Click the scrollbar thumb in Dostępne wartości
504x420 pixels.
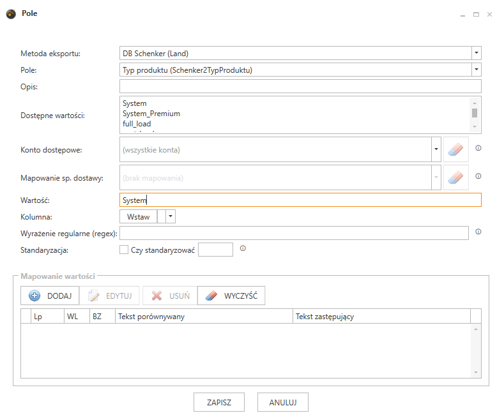[475, 113]
